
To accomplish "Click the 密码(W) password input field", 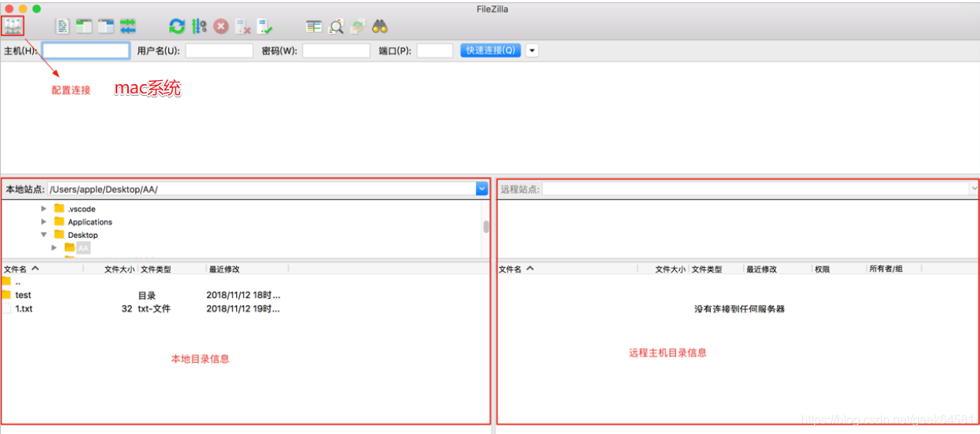I will pos(336,51).
